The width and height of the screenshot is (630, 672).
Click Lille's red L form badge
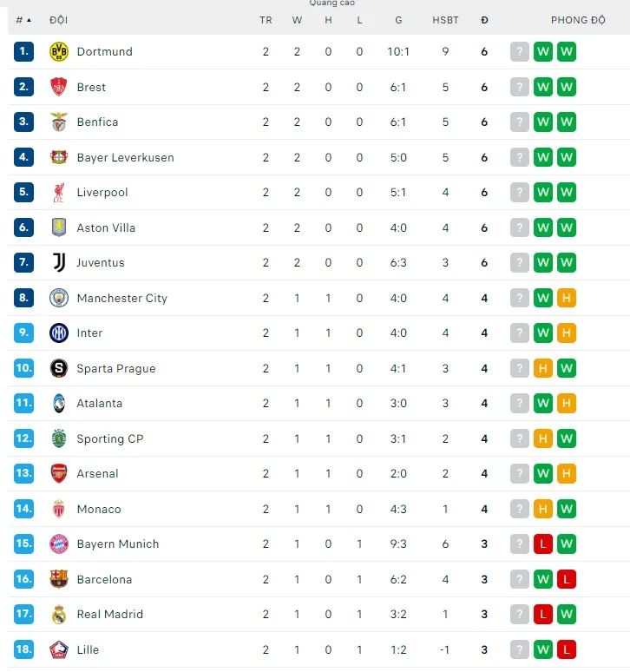pyautogui.click(x=567, y=649)
